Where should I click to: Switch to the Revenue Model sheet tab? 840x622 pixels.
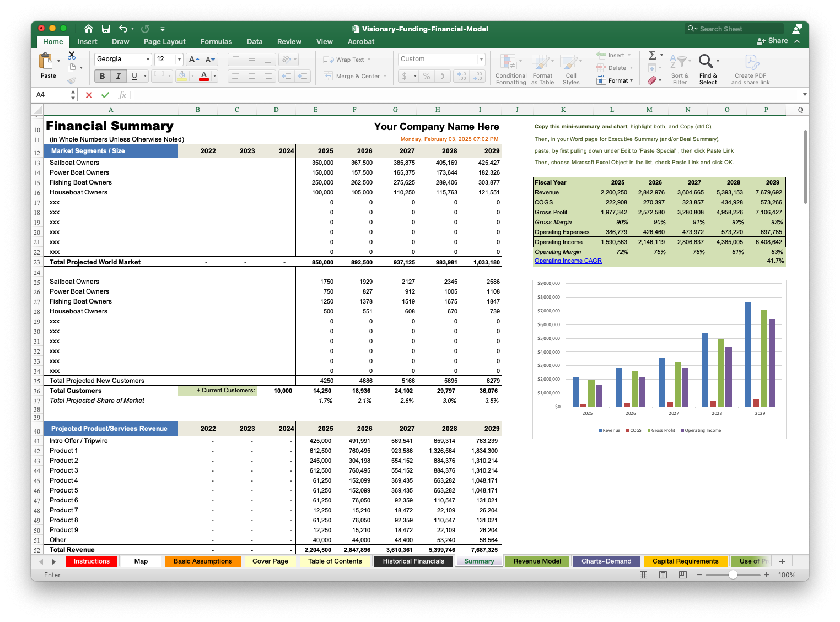coord(537,561)
